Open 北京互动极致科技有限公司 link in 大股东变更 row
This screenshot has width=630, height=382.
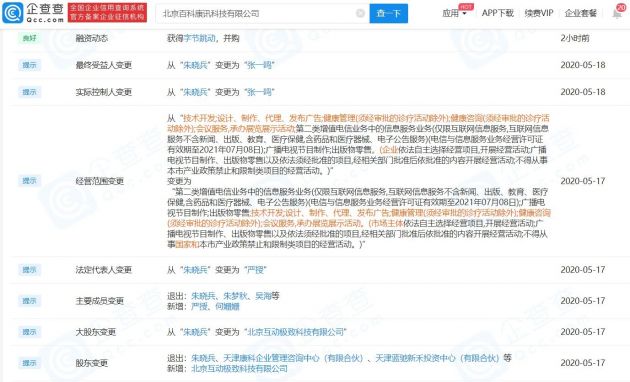[x=295, y=332]
